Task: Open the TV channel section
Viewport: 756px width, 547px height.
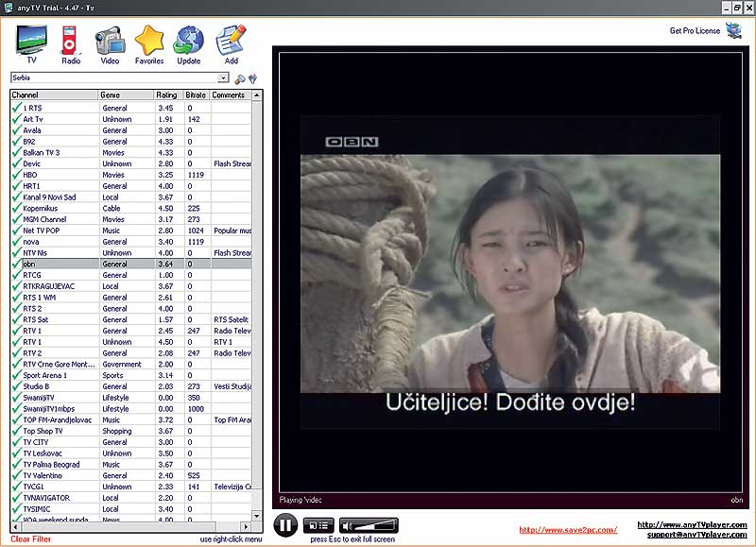Action: pos(31,44)
